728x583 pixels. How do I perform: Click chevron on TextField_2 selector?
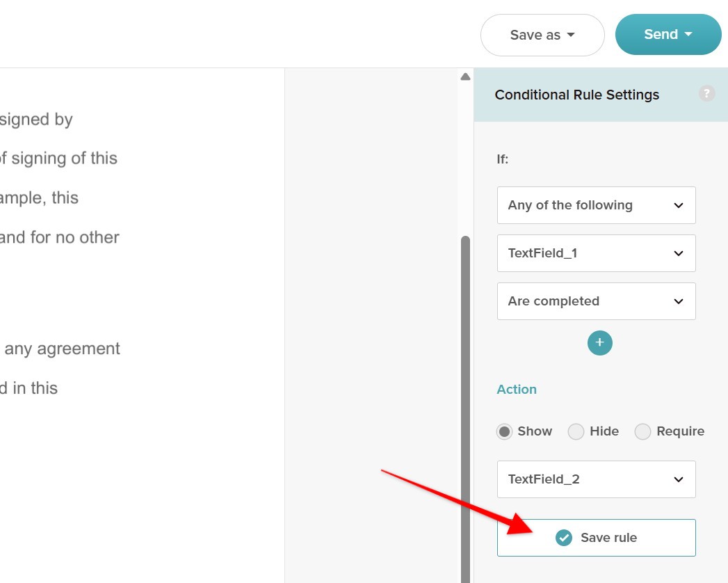pyautogui.click(x=679, y=479)
